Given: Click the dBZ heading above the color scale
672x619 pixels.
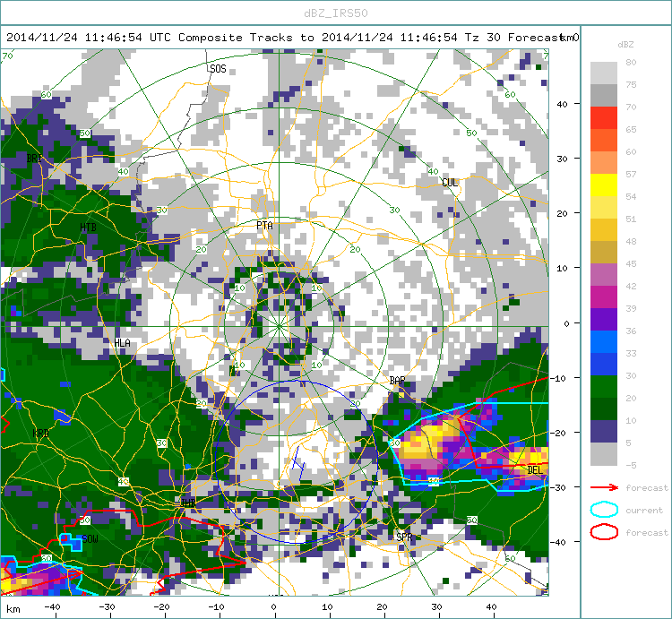Looking at the screenshot, I should click(625, 45).
